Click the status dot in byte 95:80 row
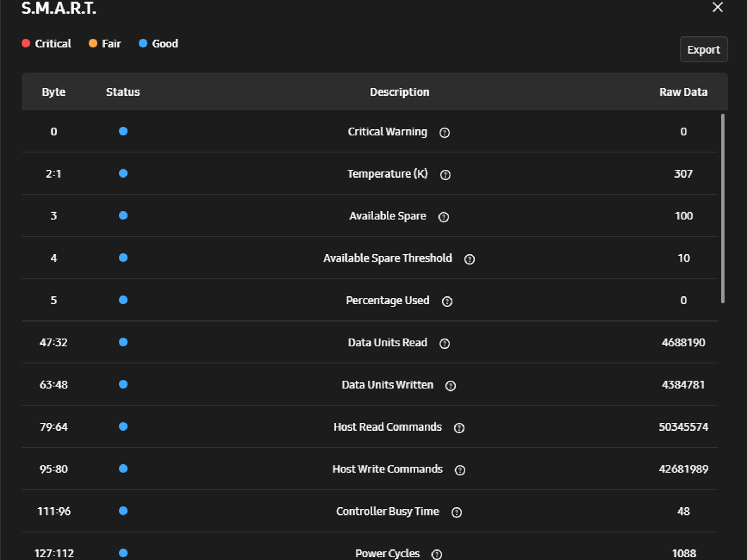 click(123, 468)
